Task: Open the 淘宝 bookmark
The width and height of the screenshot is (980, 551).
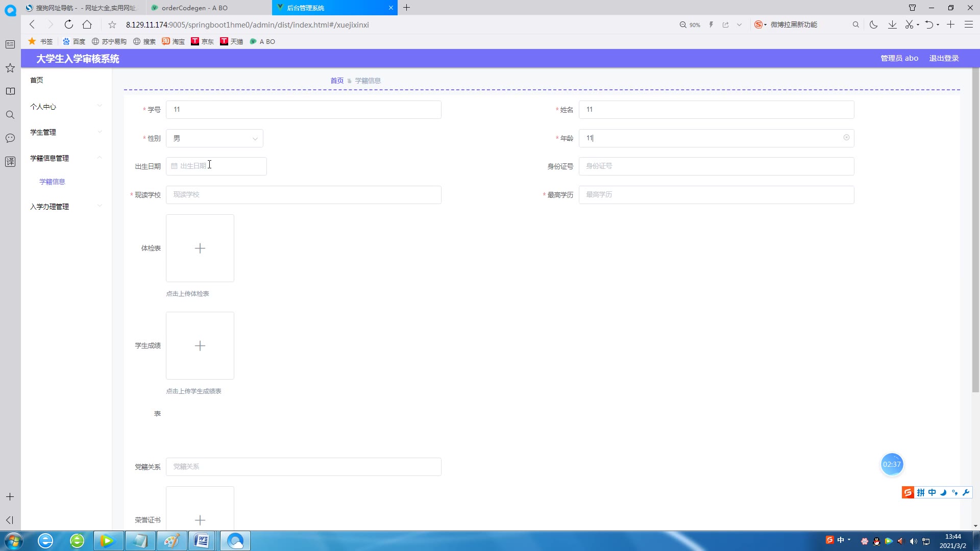Action: point(174,41)
